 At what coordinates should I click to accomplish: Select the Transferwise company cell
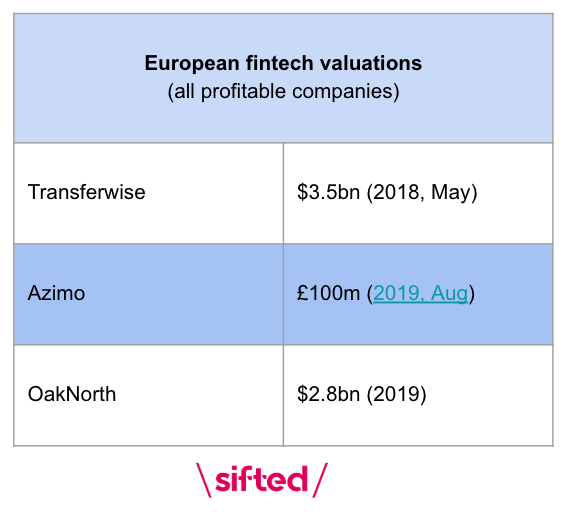coord(149,193)
